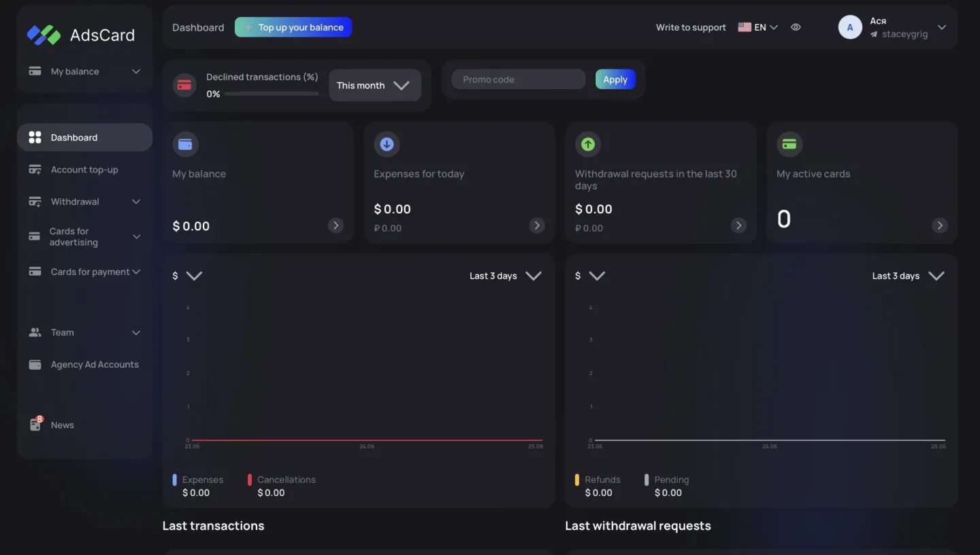Screen dimensions: 980x555
Task: Expand the Cards for advertising section
Action: (82, 236)
